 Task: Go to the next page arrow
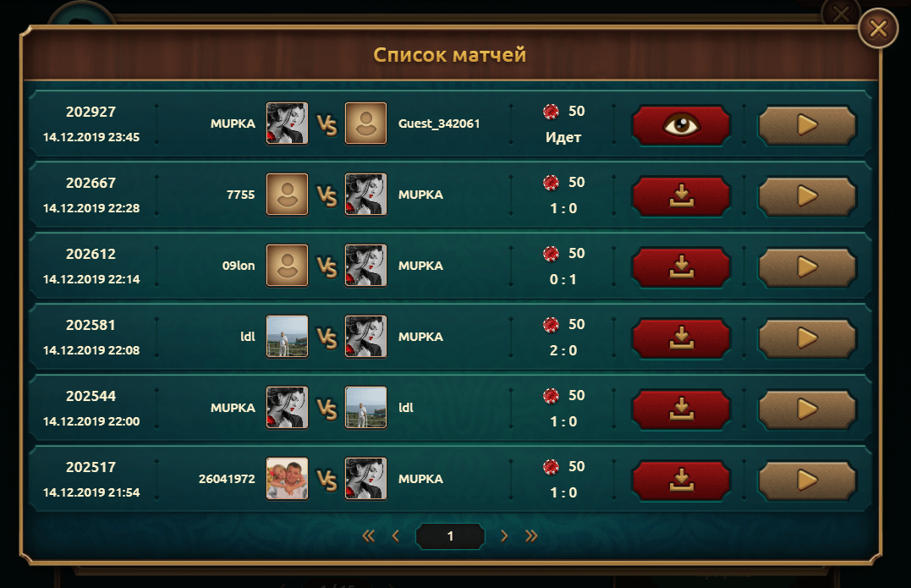pos(504,536)
